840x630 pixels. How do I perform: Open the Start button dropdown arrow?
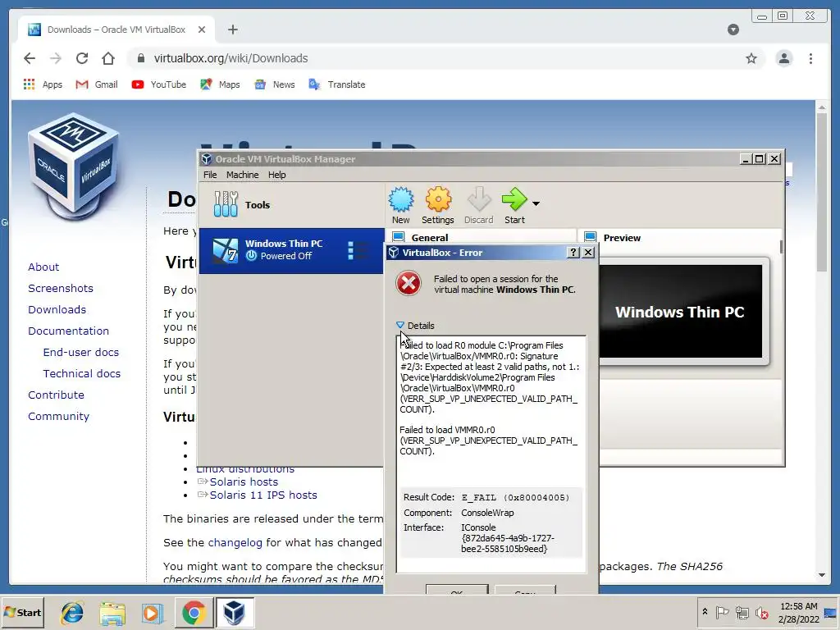pos(536,203)
